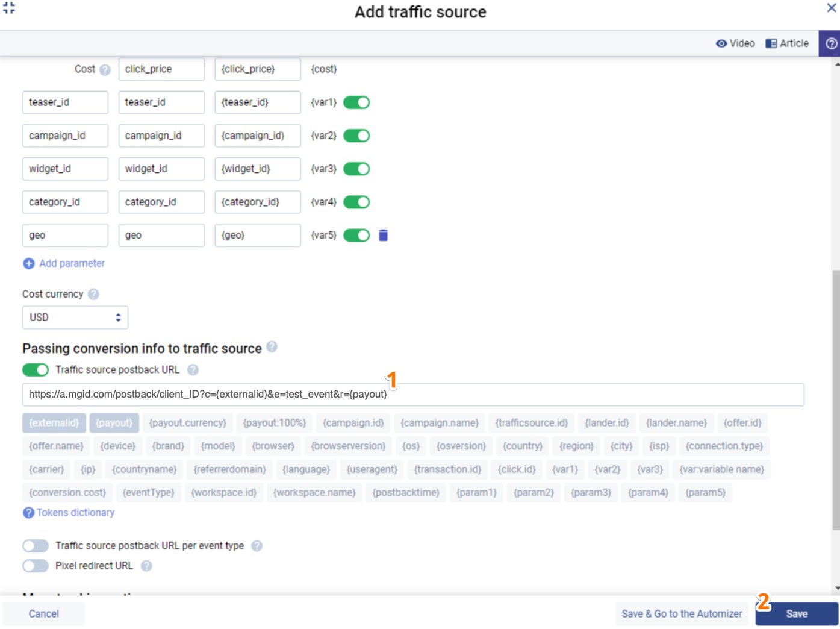This screenshot has height=629, width=840.
Task: Click inside the postback URL input field
Action: [x=413, y=395]
